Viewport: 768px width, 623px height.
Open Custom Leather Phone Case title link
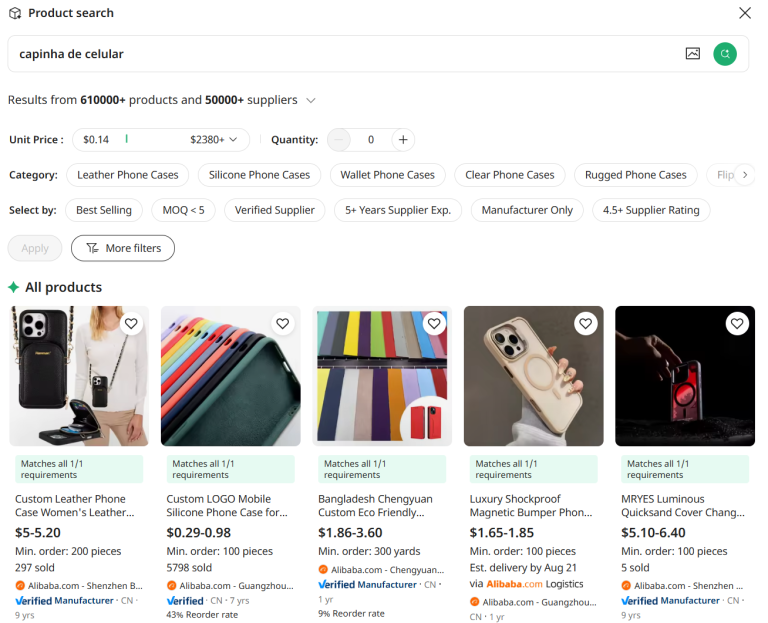[74, 505]
